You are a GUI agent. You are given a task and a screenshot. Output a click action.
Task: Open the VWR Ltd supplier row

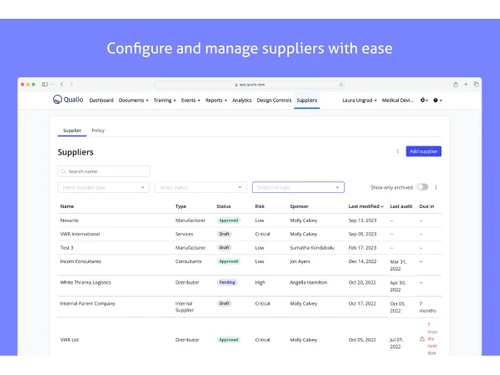click(x=250, y=338)
